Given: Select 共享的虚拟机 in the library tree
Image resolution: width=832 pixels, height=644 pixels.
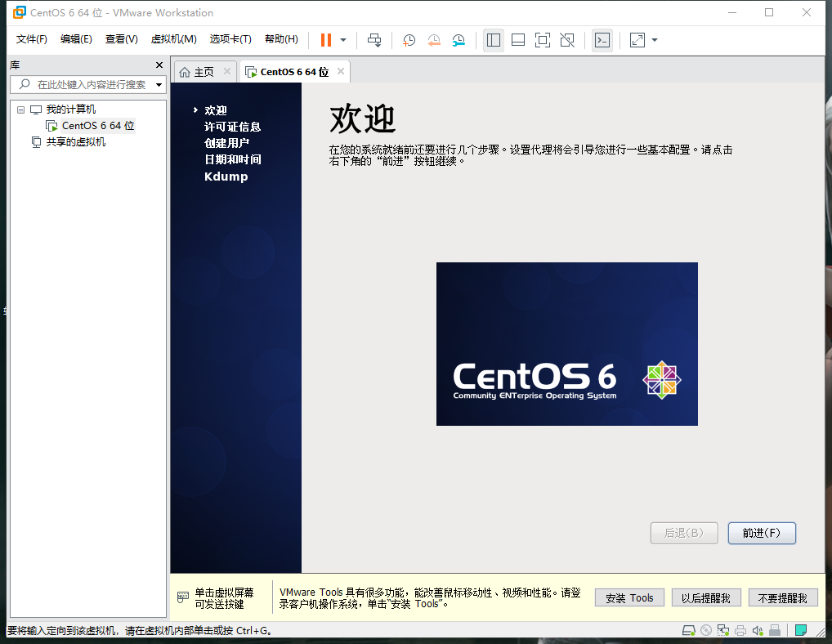Looking at the screenshot, I should [75, 141].
